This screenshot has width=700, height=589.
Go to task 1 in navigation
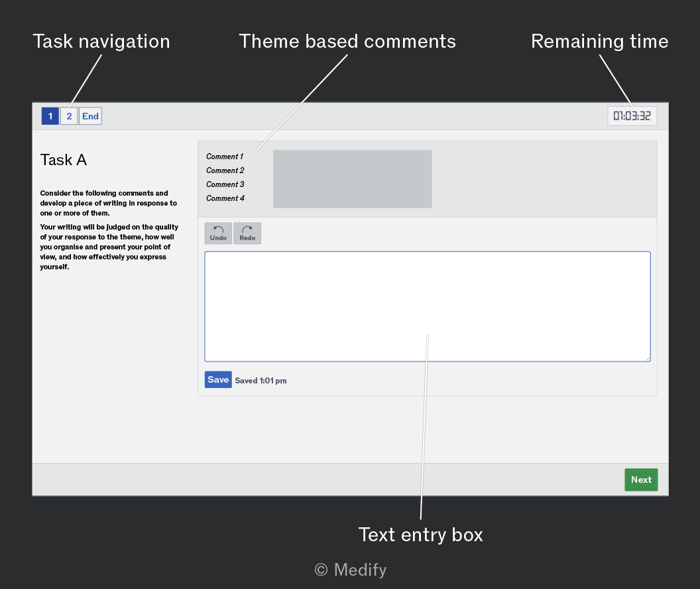click(x=50, y=116)
